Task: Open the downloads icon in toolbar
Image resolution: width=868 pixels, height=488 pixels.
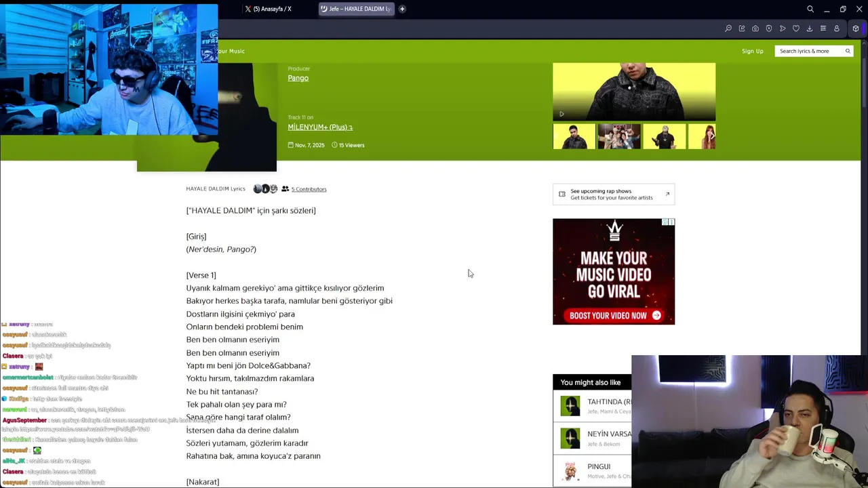Action: point(810,28)
